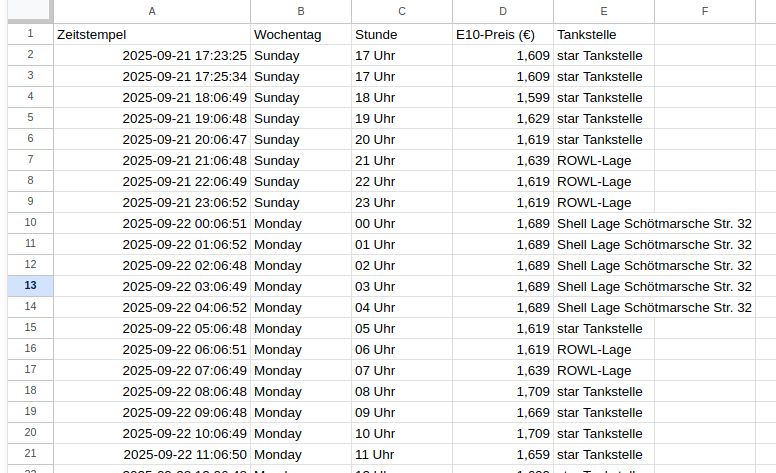This screenshot has height=473, width=776.
Task: Click the price cell showing 1,629
Action: coord(503,118)
